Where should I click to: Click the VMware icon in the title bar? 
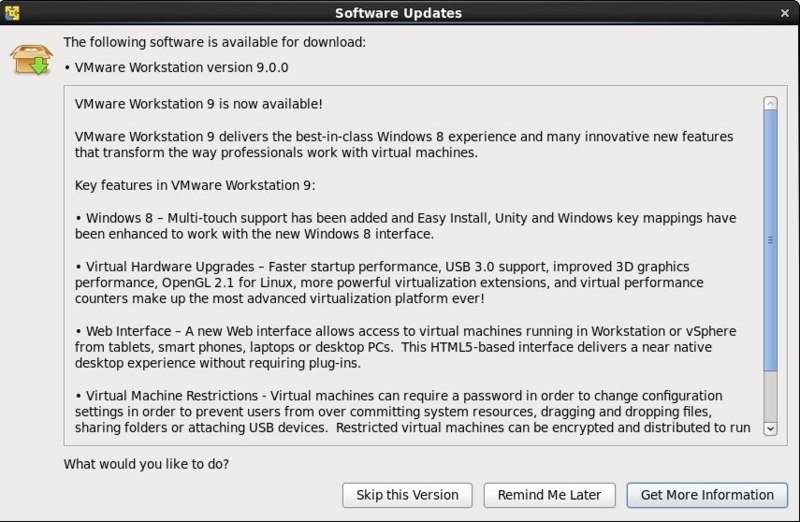pyautogui.click(x=13, y=12)
